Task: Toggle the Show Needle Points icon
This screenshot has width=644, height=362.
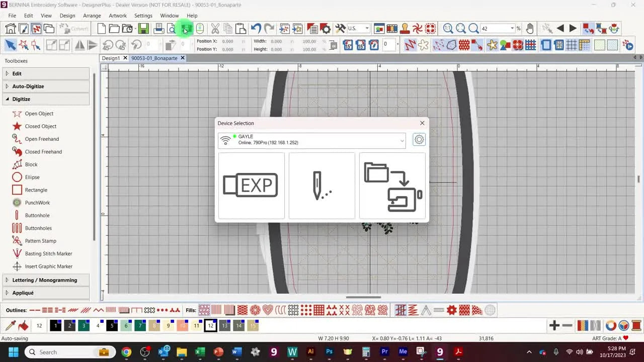Action: [x=438, y=46]
